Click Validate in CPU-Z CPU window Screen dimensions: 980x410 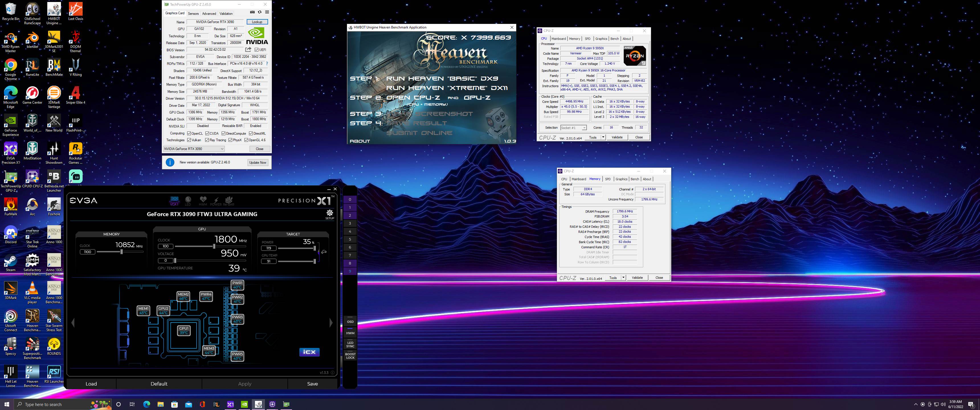pyautogui.click(x=617, y=137)
